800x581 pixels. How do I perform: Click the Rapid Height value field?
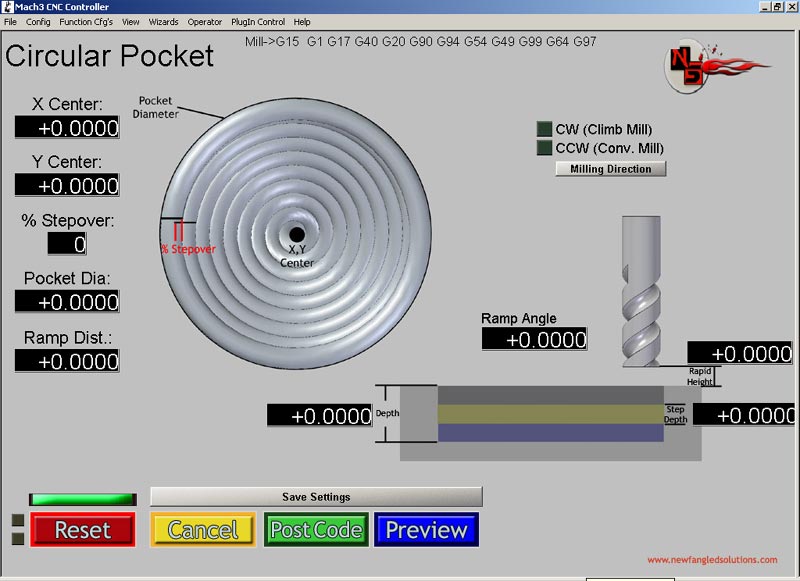coord(740,353)
